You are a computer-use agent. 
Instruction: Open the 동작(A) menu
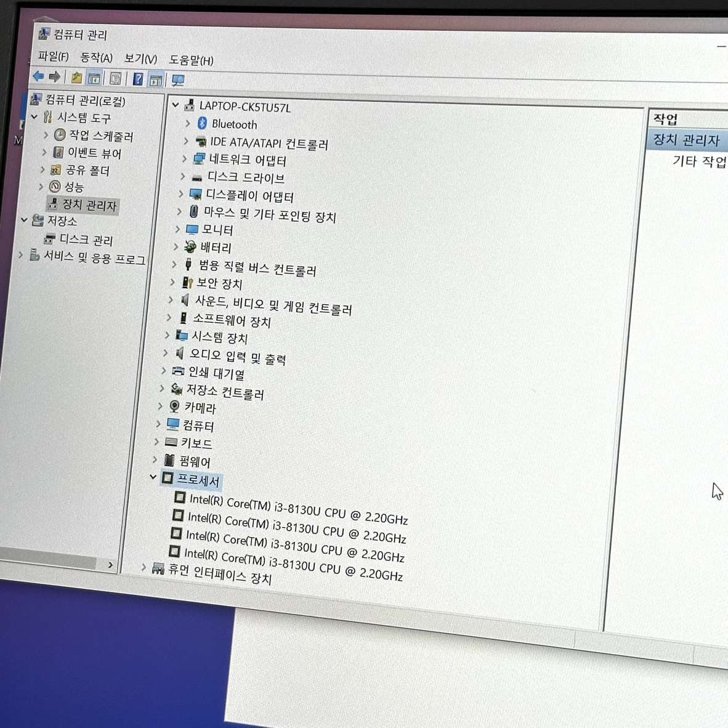click(96, 58)
